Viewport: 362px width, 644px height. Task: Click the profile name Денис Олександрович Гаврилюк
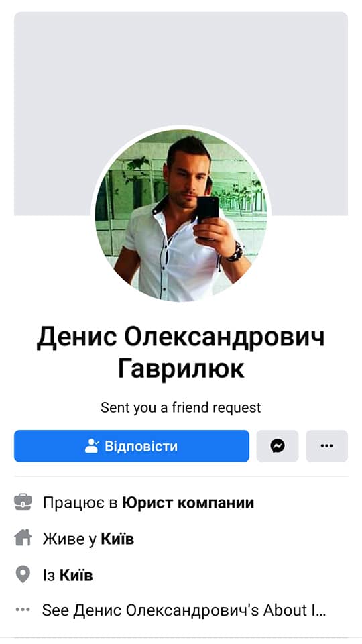181,354
